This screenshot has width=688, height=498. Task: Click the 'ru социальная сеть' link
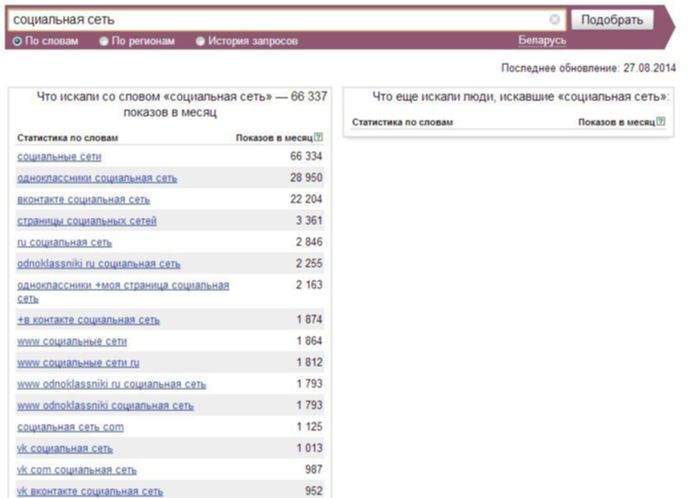tap(64, 242)
